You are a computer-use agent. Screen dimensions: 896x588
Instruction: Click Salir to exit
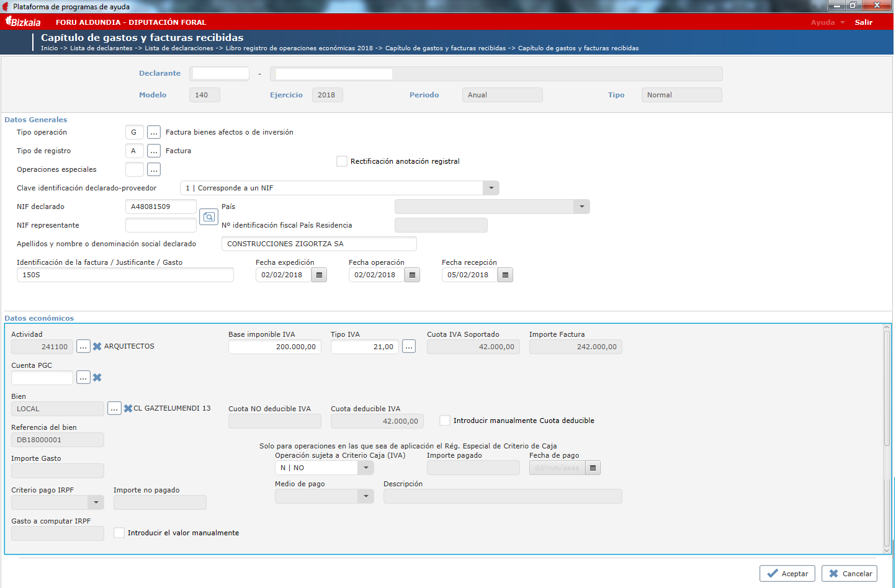(x=864, y=22)
